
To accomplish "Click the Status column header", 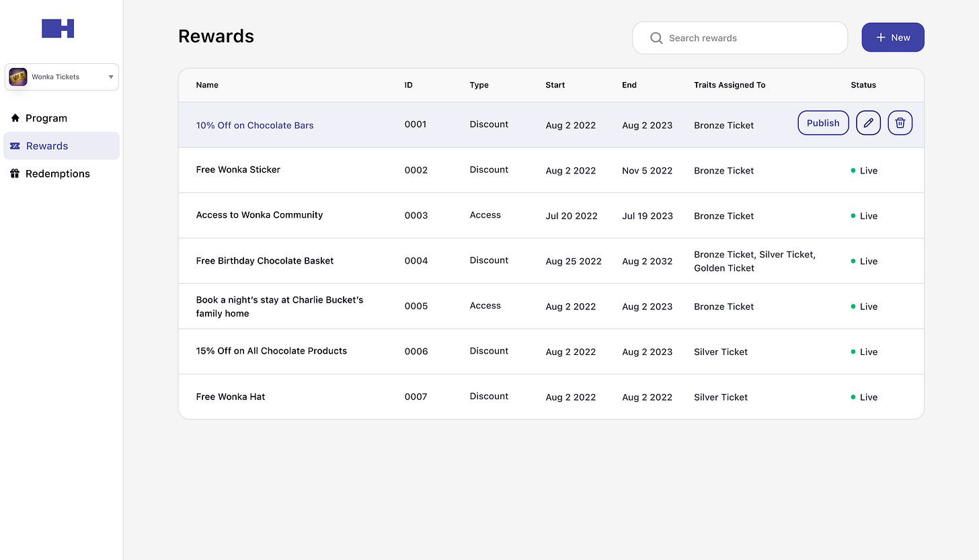I will coord(863,85).
